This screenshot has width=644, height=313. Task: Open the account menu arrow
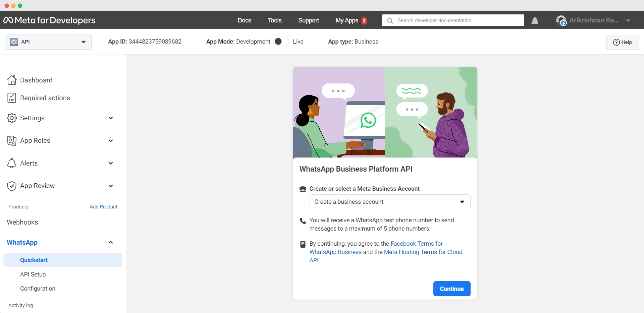(628, 20)
